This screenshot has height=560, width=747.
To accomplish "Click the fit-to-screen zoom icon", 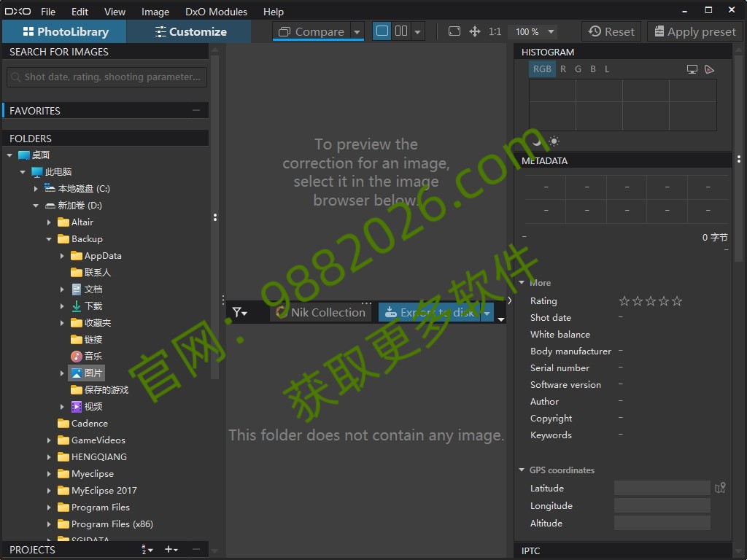I will [x=454, y=31].
